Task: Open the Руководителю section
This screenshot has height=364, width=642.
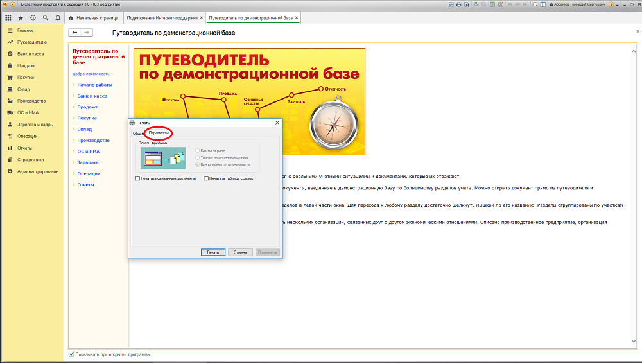Action: [33, 42]
